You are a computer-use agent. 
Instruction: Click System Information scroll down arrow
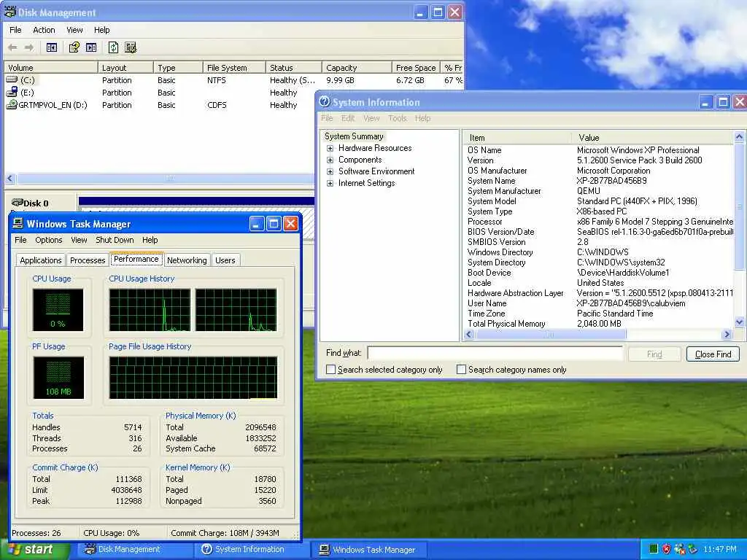(x=740, y=322)
